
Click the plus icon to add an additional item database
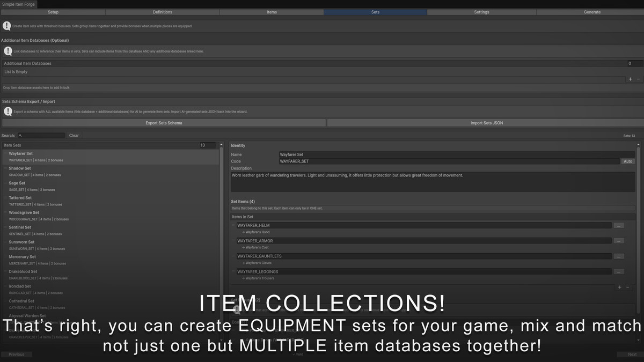[631, 79]
